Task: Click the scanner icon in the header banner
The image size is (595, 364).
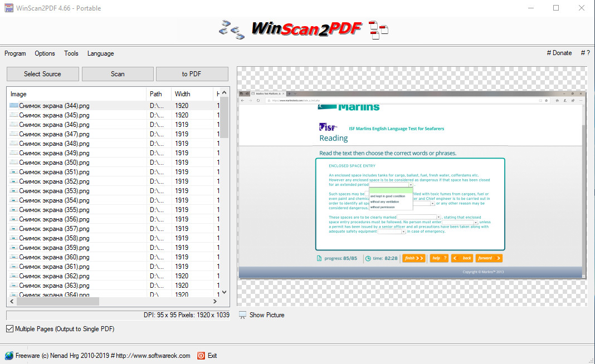Action: 231,29
